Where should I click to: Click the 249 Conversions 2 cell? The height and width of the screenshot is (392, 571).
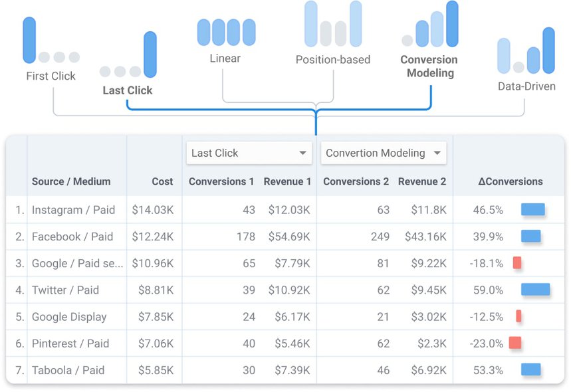coord(380,237)
